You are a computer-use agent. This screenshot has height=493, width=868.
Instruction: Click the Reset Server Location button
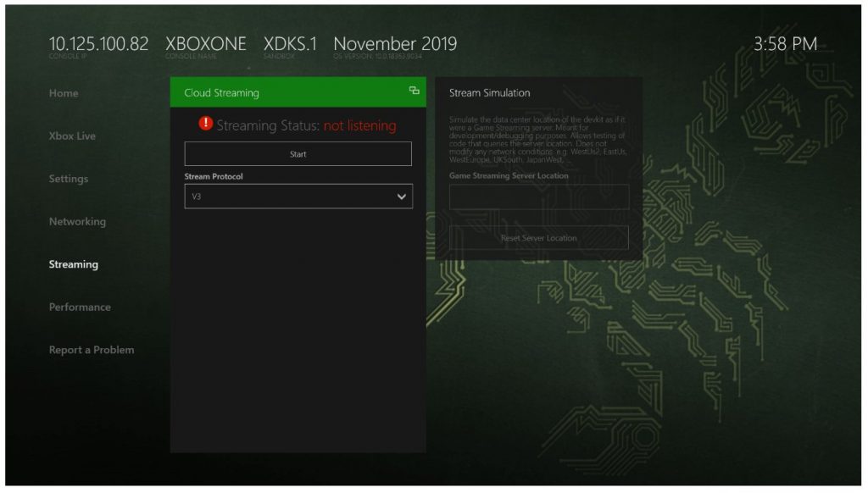click(x=538, y=238)
